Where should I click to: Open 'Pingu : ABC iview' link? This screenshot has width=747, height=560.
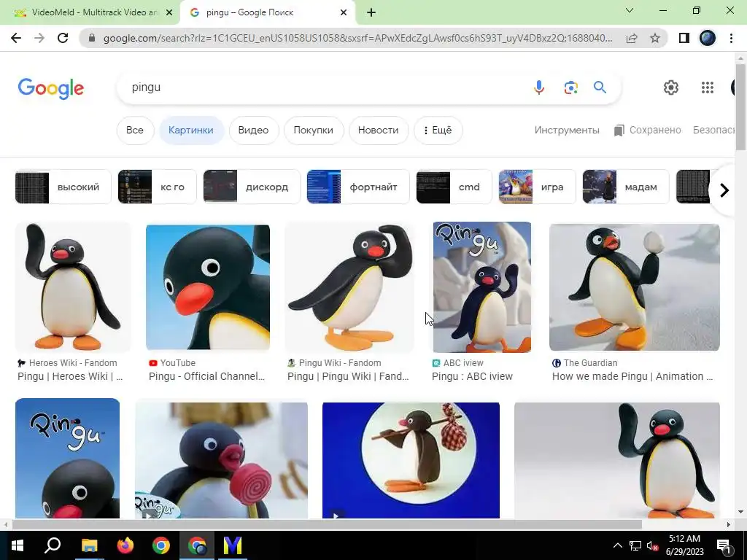tap(472, 376)
